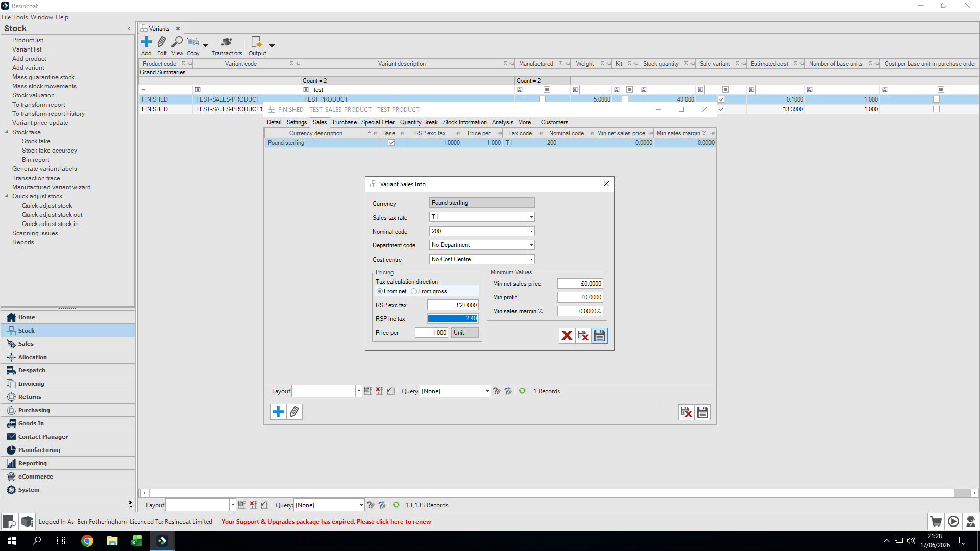This screenshot has width=980, height=551.
Task: Toggle Base checkbox in Pound sterling row
Action: click(391, 143)
